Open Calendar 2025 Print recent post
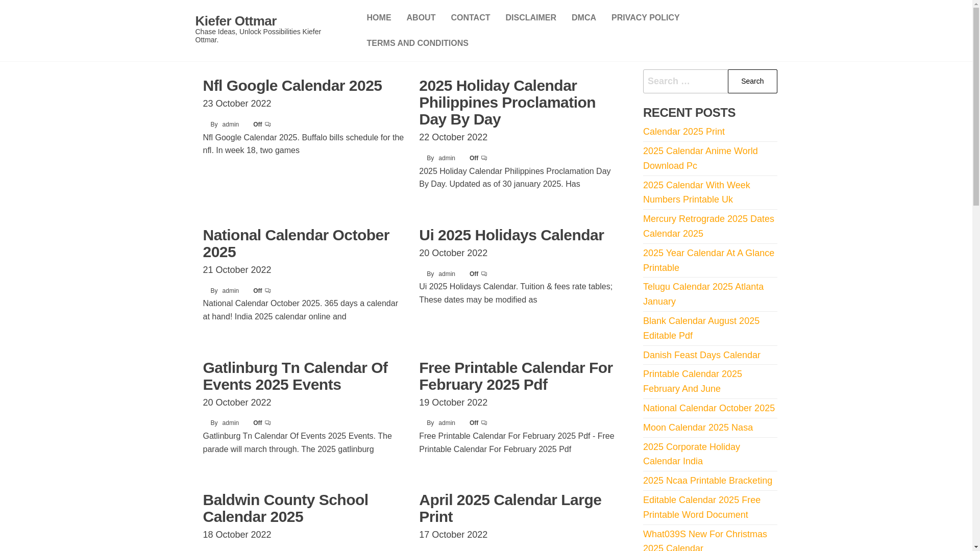This screenshot has height=551, width=980. (683, 132)
